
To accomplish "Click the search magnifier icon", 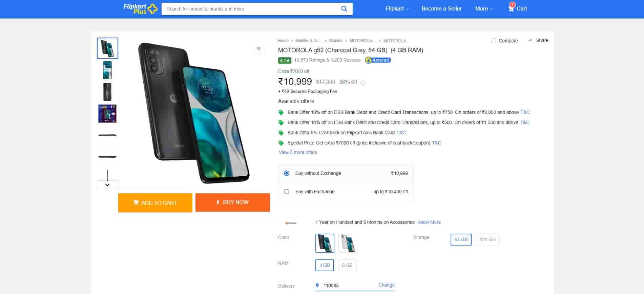I will (344, 9).
